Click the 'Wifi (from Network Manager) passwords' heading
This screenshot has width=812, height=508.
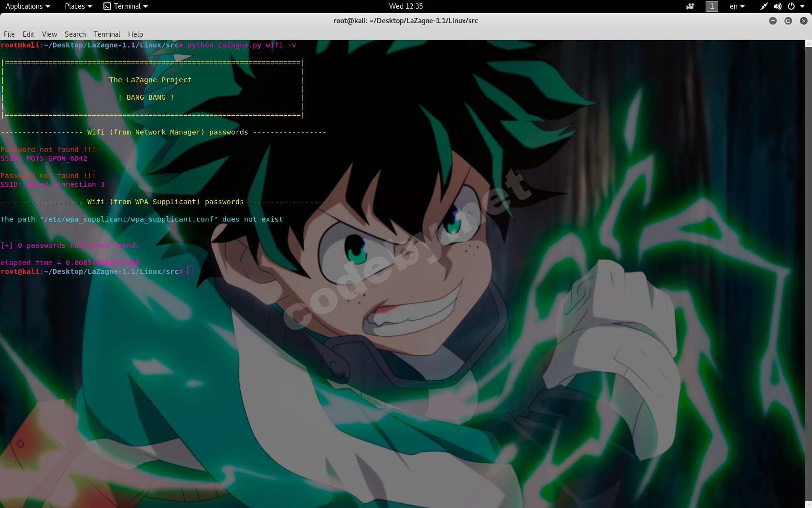coord(168,132)
